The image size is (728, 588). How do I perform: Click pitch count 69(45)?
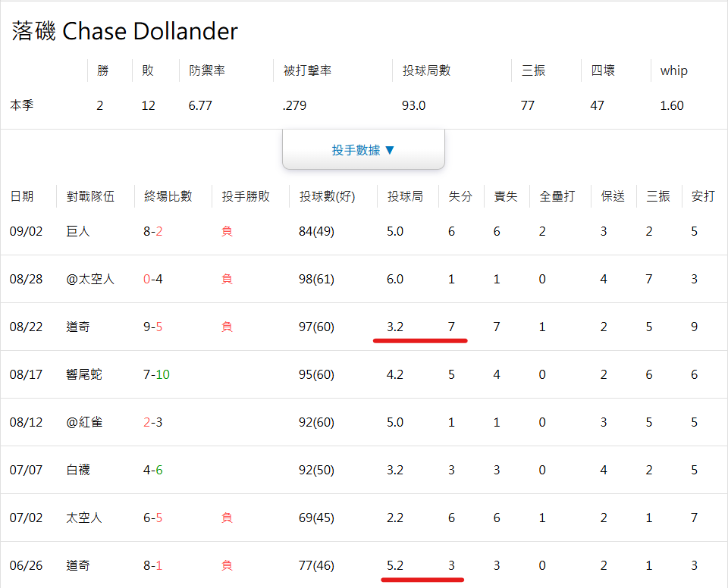pyautogui.click(x=317, y=518)
